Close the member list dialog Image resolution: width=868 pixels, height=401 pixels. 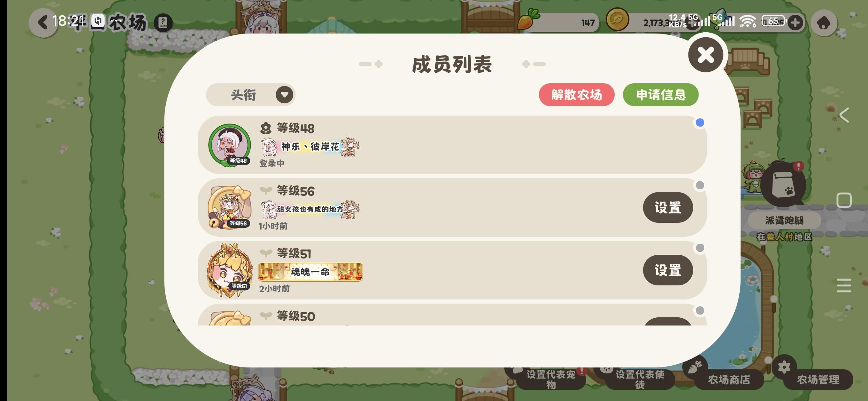705,55
